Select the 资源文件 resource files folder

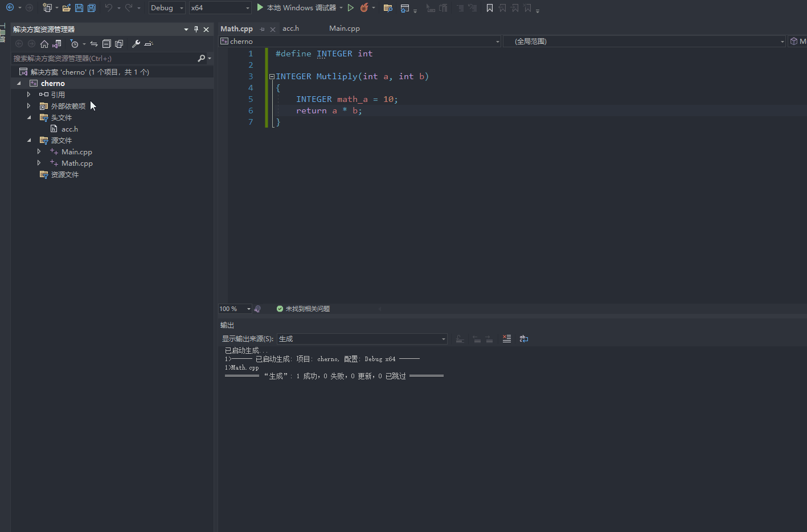click(x=59, y=174)
